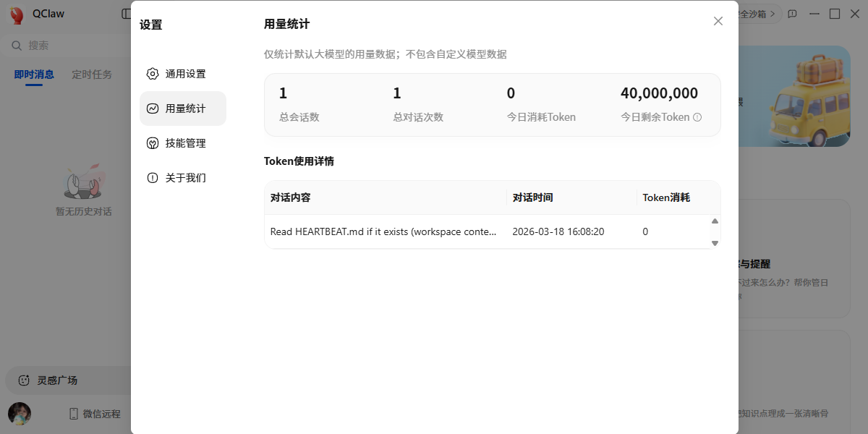Click the 总会话数 label
The height and width of the screenshot is (434, 868).
[299, 117]
